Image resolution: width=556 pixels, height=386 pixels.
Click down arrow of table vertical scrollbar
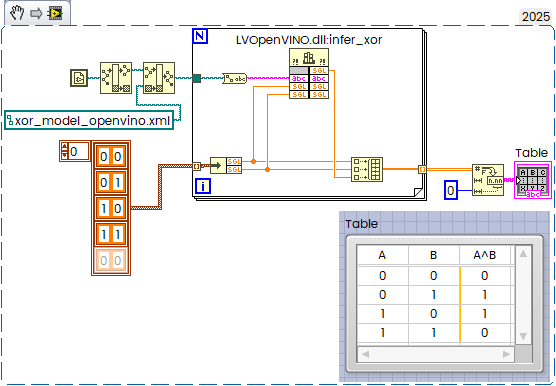523,336
